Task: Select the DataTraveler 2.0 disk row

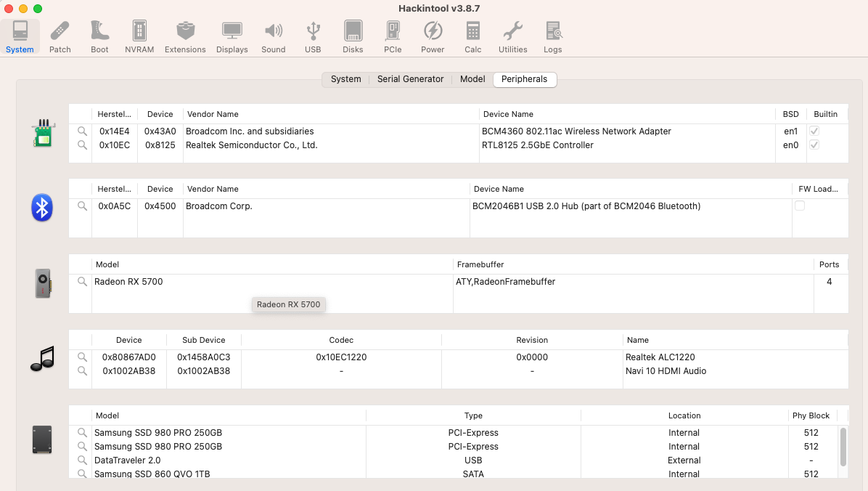Action: [x=218, y=460]
